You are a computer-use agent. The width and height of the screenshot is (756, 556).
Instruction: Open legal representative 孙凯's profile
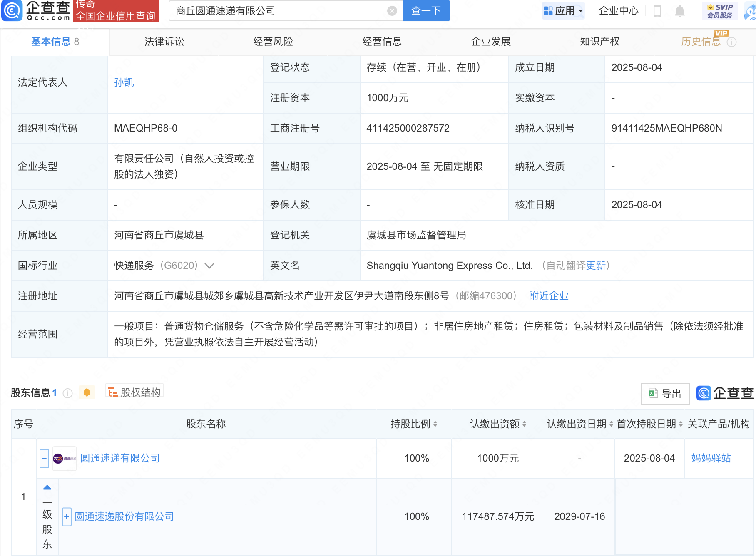[x=124, y=82]
